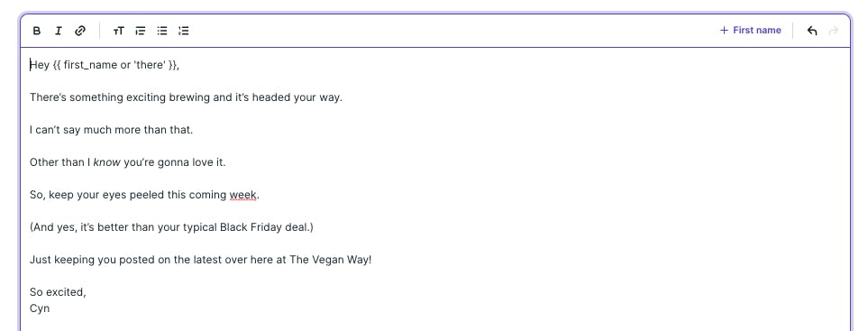Click the italicized word "know"
The image size is (868, 331).
[107, 162]
